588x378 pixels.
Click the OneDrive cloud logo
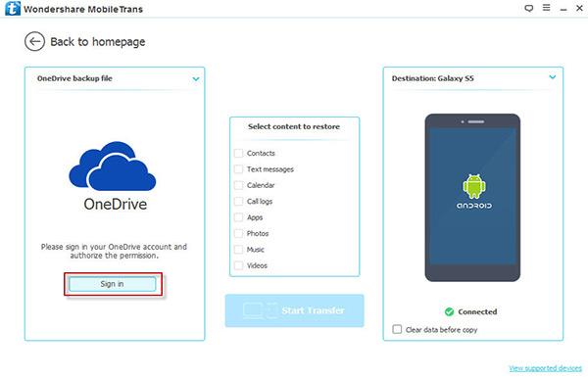(112, 165)
